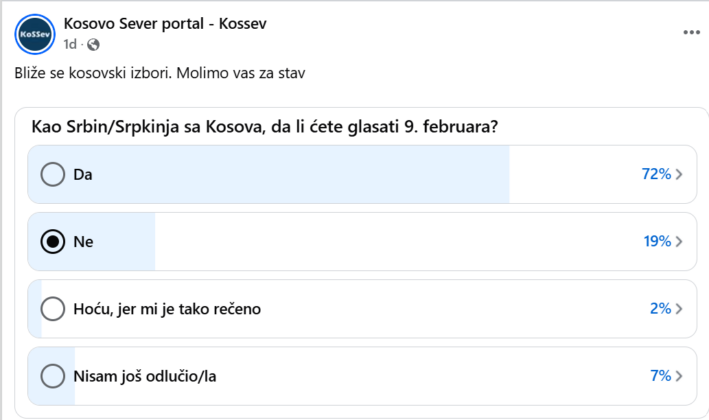Open the 7% vote percentage

click(x=661, y=376)
